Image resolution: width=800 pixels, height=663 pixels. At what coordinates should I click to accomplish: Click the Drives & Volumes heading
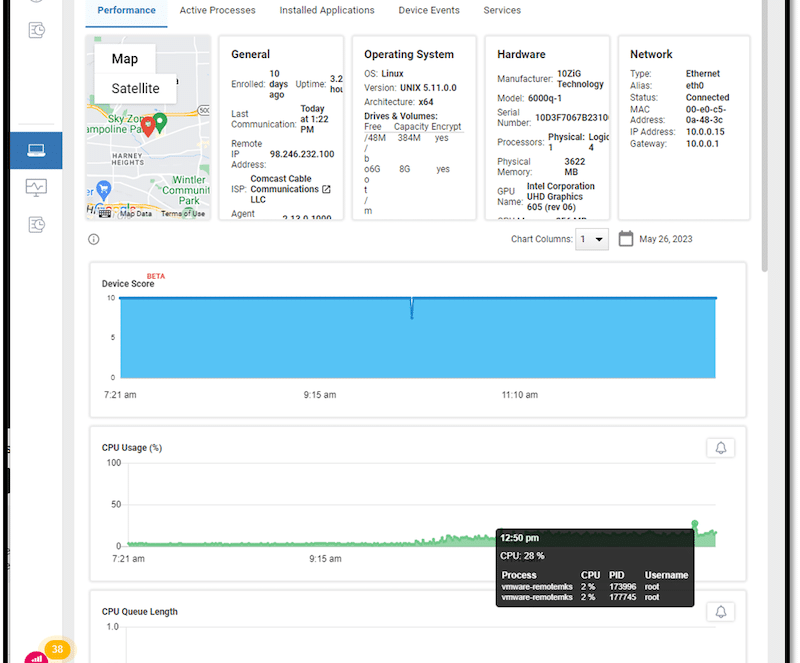[x=401, y=116]
